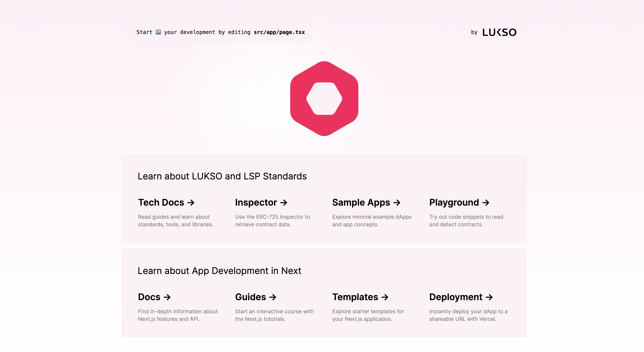Image resolution: width=644 pixels, height=352 pixels.
Task: Open the Next.js Docs link
Action: 149,297
